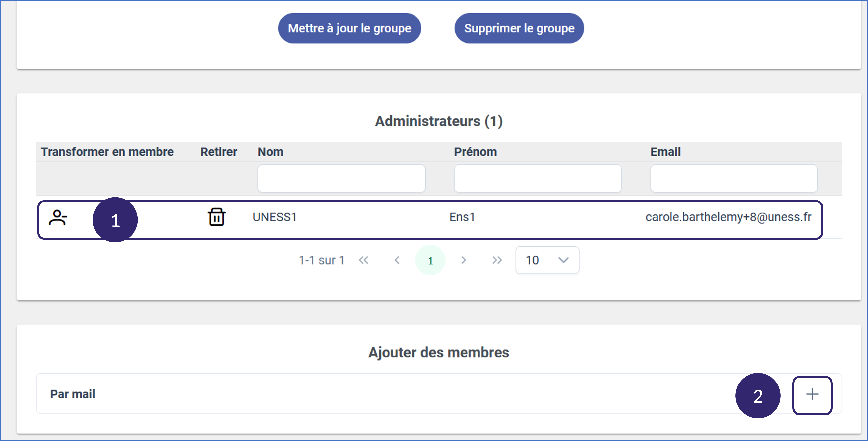Go to last page double-chevron icon

pos(497,260)
